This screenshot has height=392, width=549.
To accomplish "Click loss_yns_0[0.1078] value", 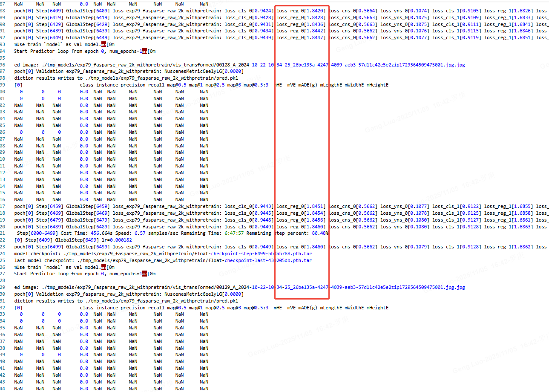I will [x=405, y=213].
